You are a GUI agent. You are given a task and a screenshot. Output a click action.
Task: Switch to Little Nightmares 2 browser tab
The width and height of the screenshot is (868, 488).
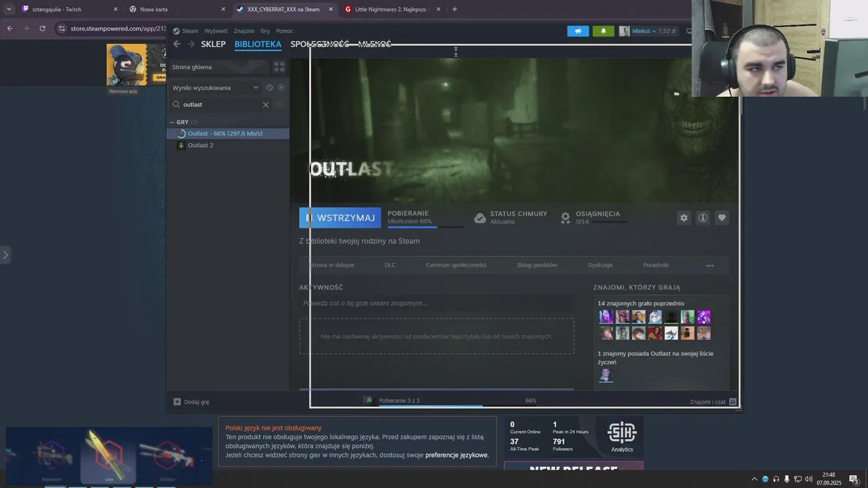393,9
